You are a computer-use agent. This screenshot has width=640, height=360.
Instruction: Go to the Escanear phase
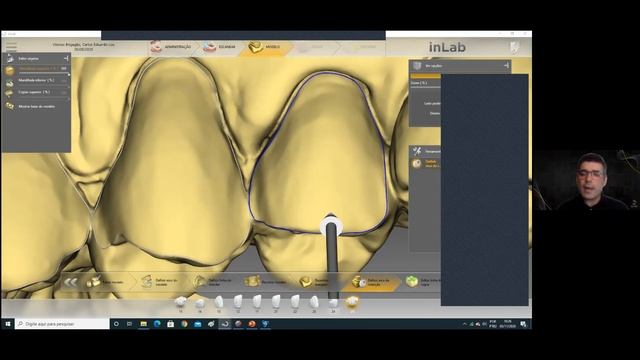pyautogui.click(x=220, y=47)
